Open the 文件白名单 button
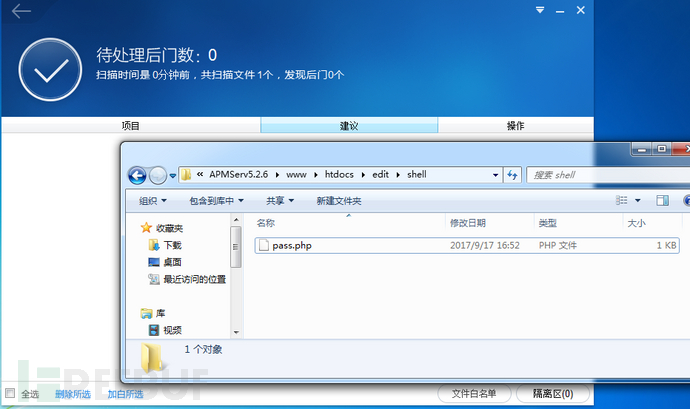 pos(474,394)
